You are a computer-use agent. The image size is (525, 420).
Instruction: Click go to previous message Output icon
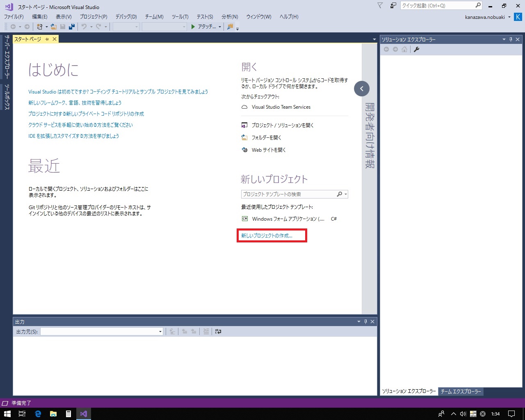point(185,331)
